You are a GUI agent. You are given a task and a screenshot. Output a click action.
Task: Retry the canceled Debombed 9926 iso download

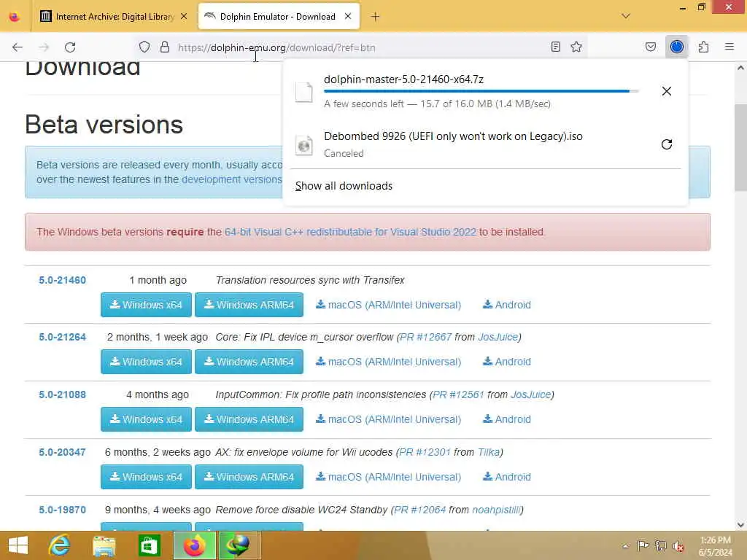tap(667, 144)
